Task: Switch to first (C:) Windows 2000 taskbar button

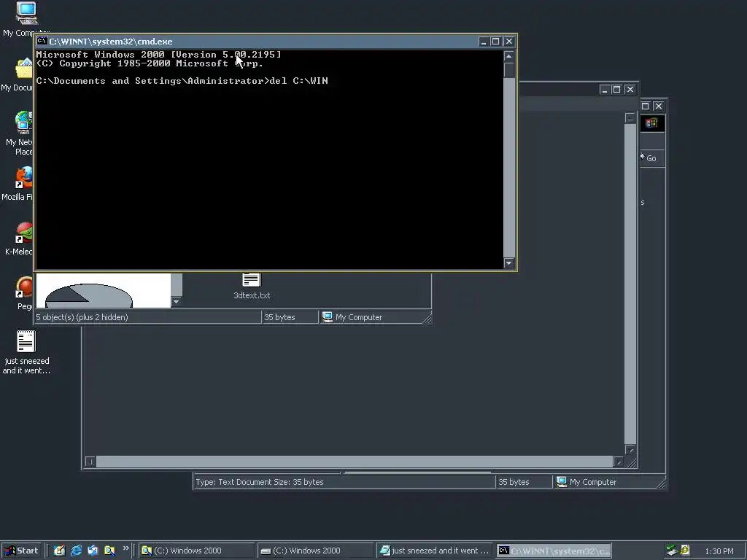Action: (197, 551)
